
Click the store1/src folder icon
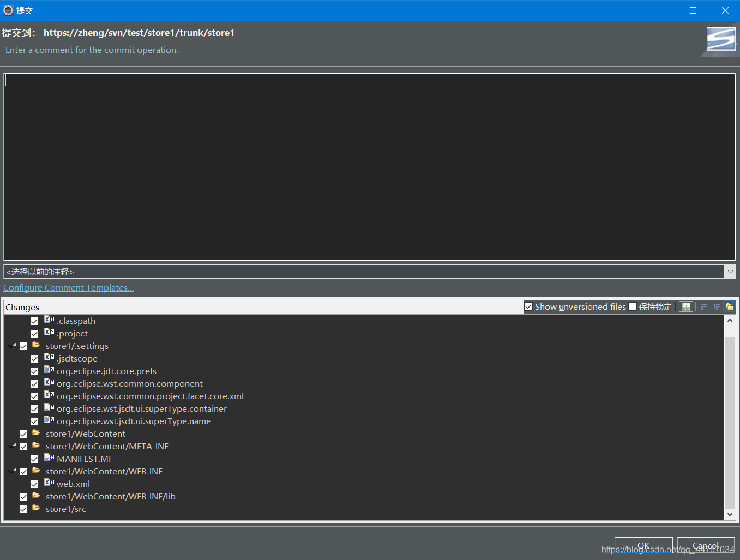(x=36, y=508)
